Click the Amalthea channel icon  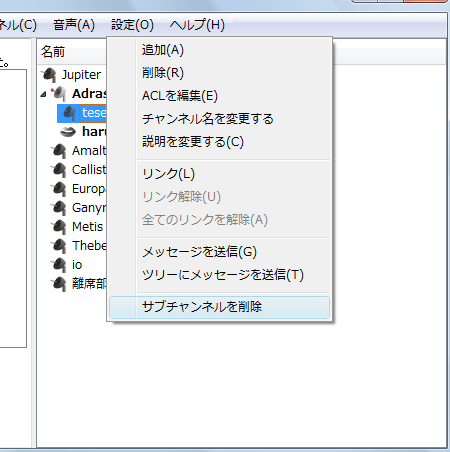[x=59, y=151]
